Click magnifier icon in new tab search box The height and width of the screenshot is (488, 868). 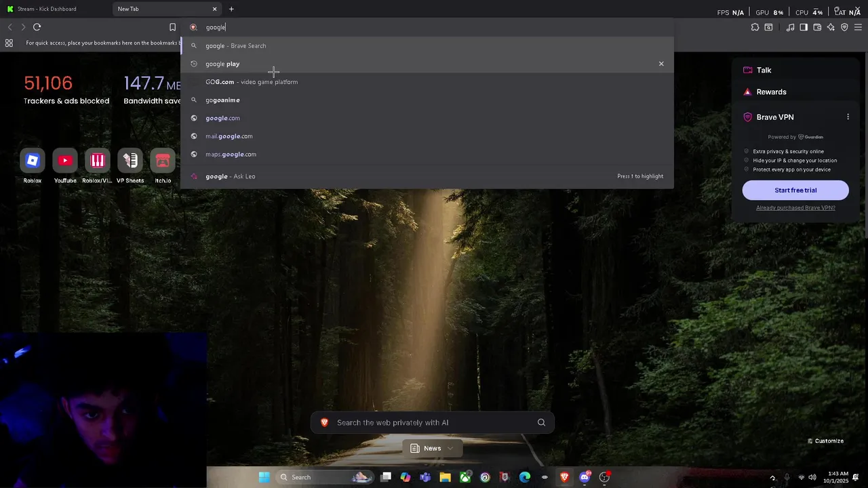pos(541,422)
